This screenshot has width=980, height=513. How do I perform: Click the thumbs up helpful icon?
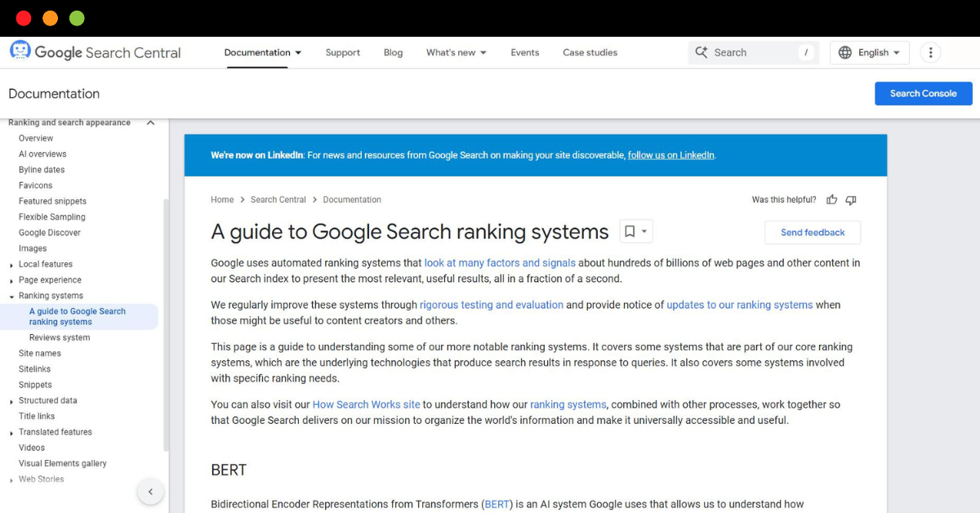[x=831, y=200]
